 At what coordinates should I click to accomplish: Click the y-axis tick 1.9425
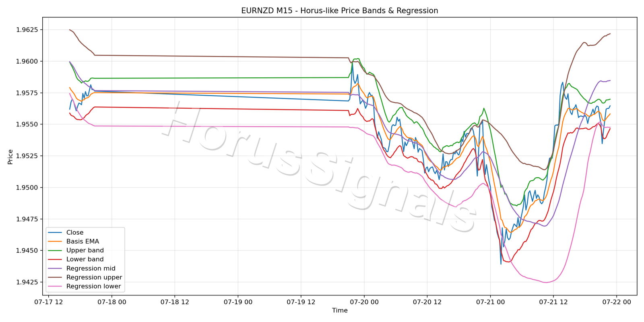pyautogui.click(x=27, y=282)
